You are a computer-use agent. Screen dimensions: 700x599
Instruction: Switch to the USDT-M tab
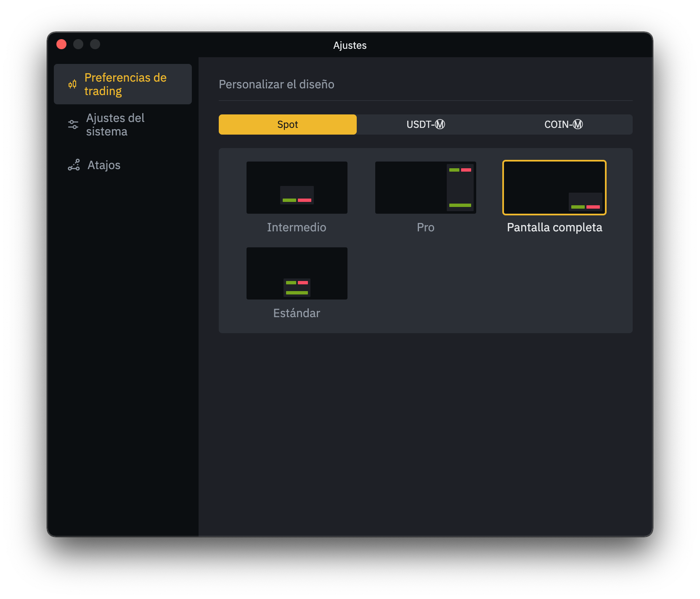(x=426, y=125)
